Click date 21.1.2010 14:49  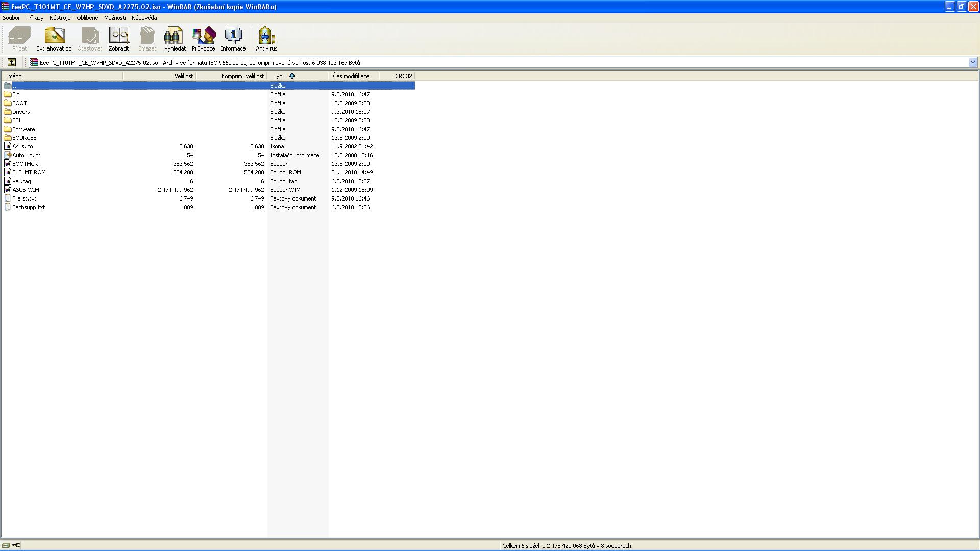tap(352, 172)
